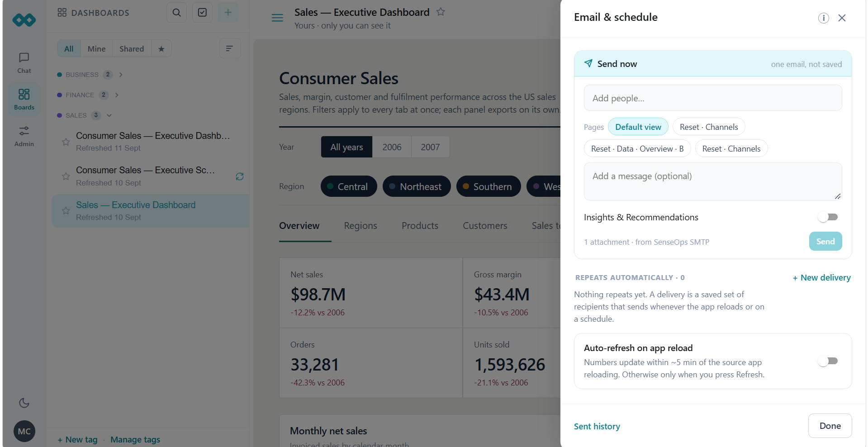
Task: Click refresh icon on Consumer Sales — Executive Sc…
Action: (x=240, y=176)
